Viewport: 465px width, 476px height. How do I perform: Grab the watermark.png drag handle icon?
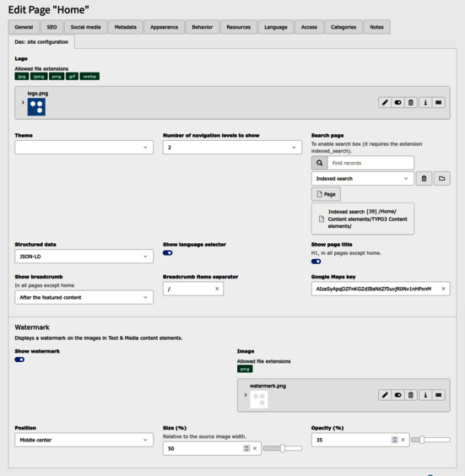438,395
